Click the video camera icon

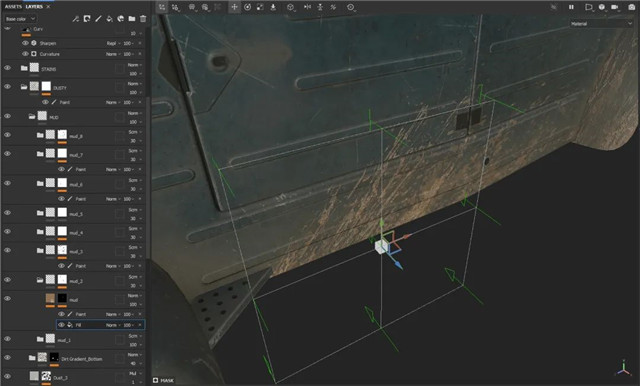[615, 7]
